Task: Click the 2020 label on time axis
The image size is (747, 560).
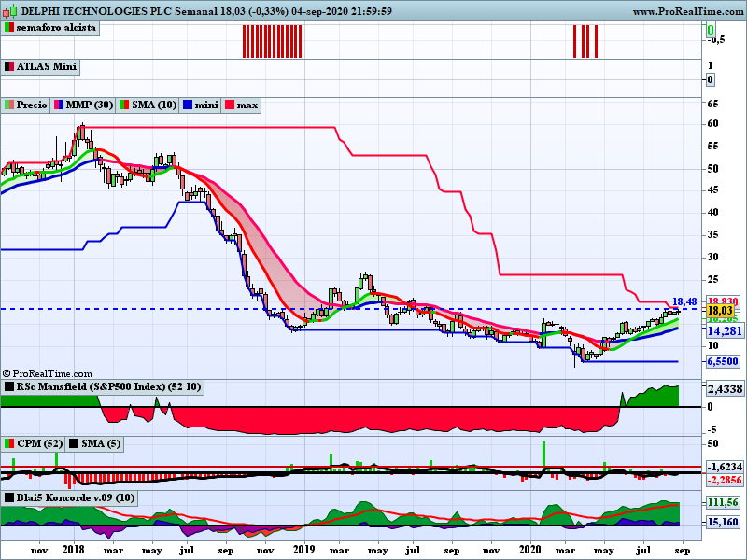Action: [x=530, y=550]
